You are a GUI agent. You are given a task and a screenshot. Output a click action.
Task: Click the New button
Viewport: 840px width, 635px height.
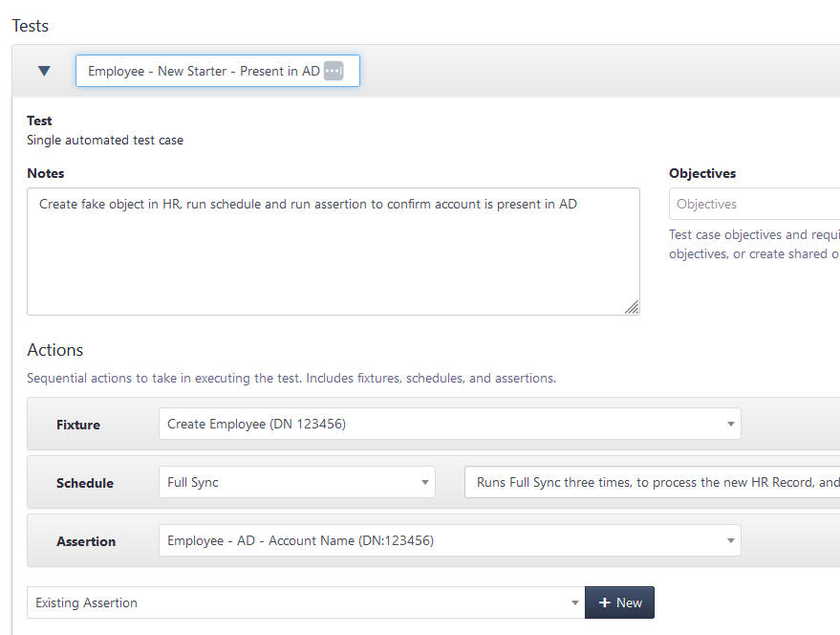coord(619,602)
